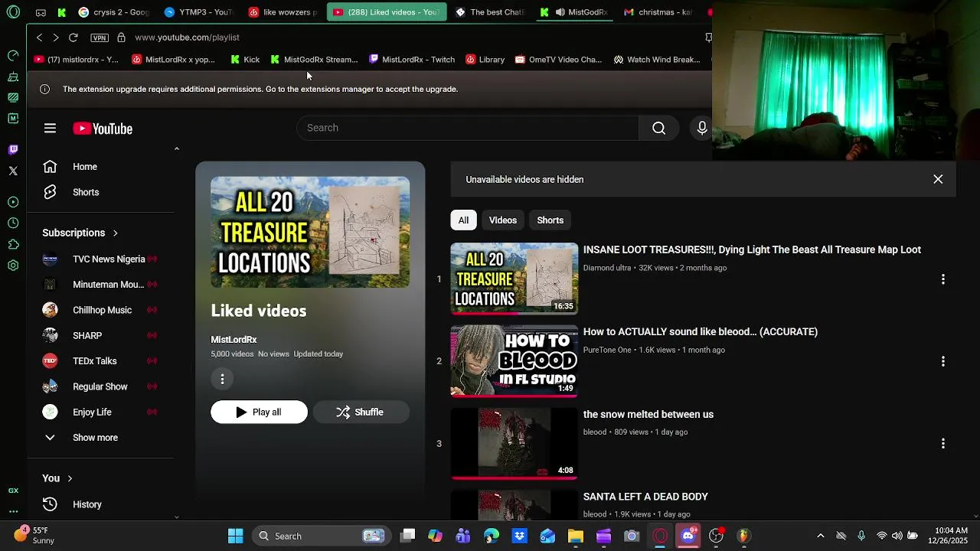Open Kick bookmark
The image size is (980, 551).
tap(245, 60)
